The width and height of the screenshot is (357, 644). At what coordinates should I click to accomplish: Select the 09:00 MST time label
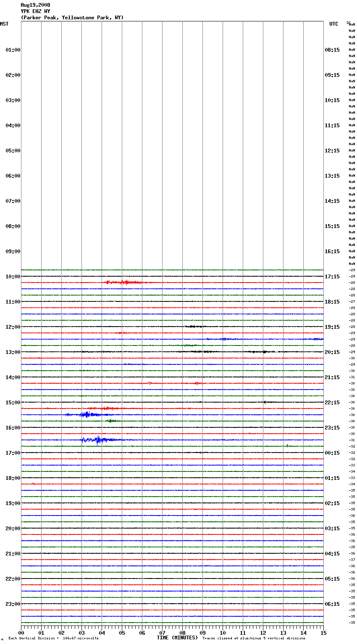13,251
